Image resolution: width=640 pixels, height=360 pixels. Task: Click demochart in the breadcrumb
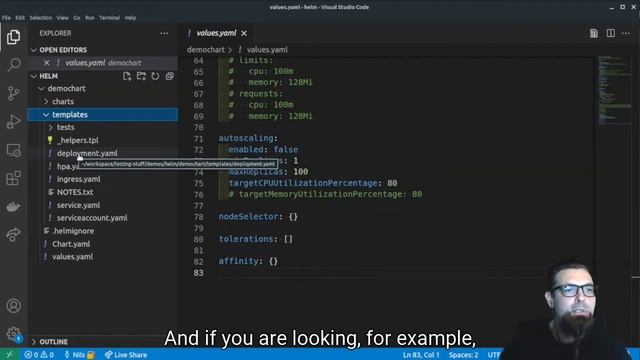206,50
